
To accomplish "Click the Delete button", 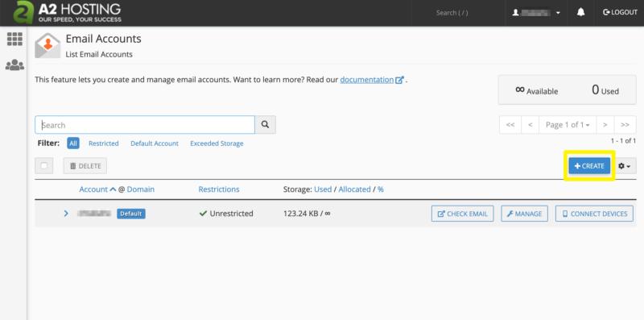I will pos(85,166).
